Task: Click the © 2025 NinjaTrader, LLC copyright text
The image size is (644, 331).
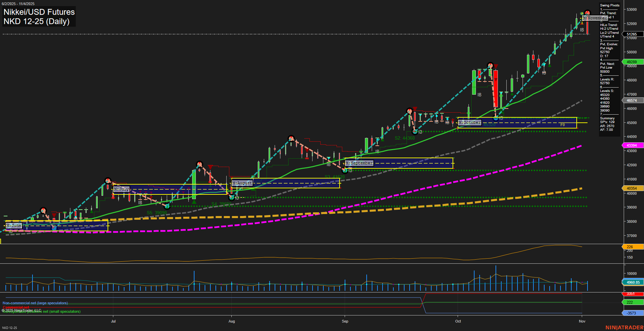Action: (x=22, y=310)
